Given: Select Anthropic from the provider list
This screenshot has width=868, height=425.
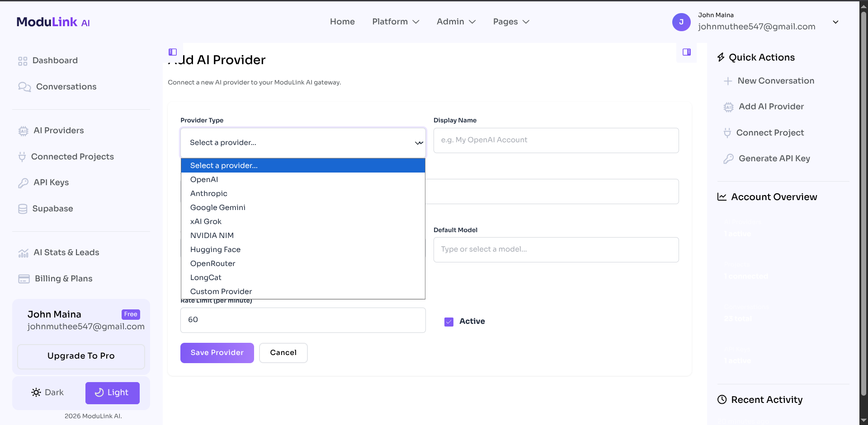Looking at the screenshot, I should pos(303,193).
